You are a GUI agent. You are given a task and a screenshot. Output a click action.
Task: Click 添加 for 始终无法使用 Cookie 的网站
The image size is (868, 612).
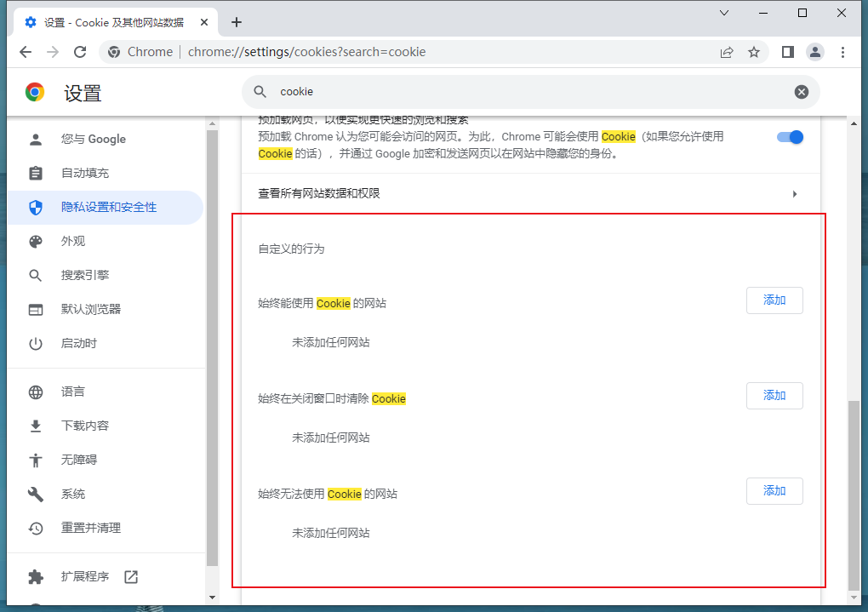pyautogui.click(x=774, y=491)
